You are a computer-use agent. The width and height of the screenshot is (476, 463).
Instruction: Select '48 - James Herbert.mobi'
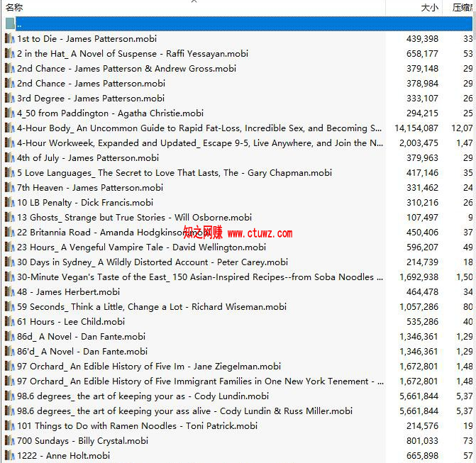[68, 291]
